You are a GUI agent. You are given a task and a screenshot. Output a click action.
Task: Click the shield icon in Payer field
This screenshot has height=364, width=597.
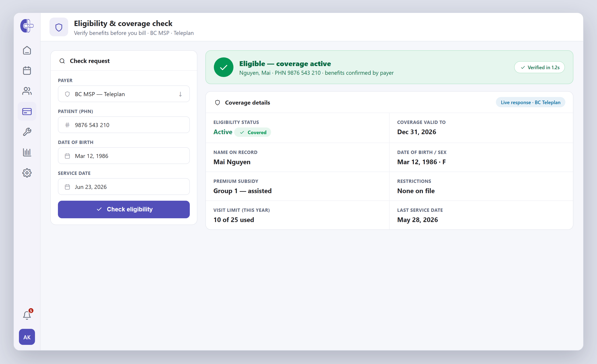point(67,94)
